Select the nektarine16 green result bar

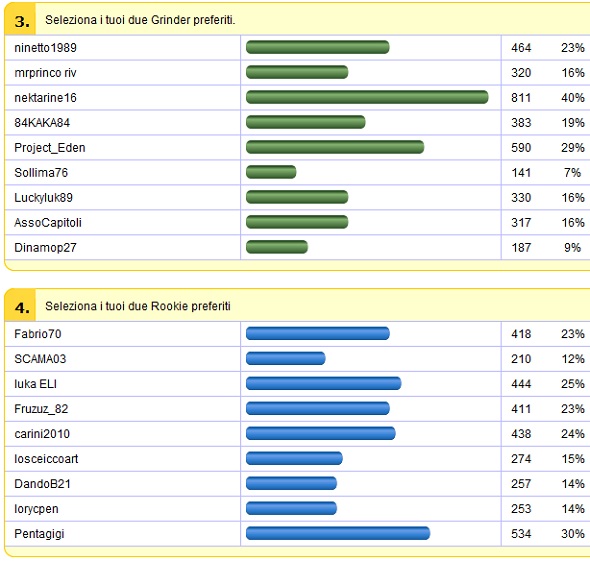coord(367,97)
